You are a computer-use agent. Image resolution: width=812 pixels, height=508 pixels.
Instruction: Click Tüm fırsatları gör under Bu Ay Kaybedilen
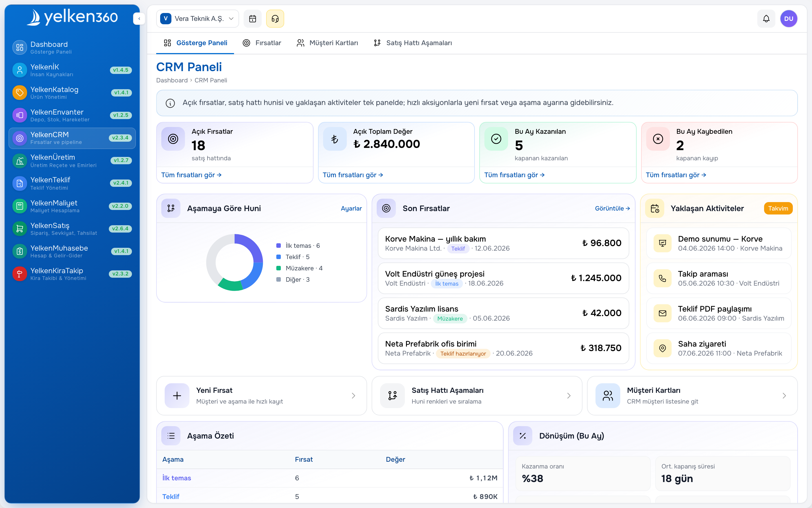[676, 175]
